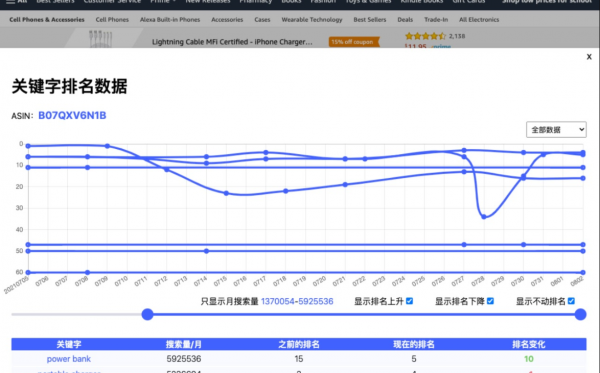Open ASIN link B07QXV6N1B

[72, 116]
